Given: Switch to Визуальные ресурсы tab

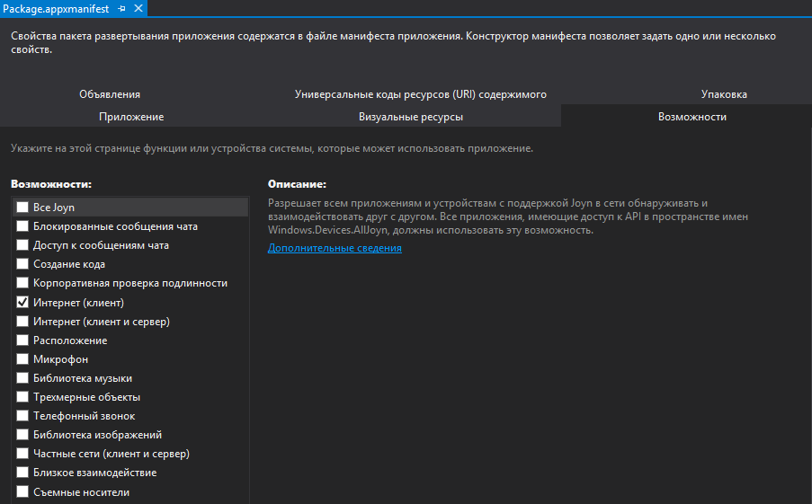Looking at the screenshot, I should point(411,117).
